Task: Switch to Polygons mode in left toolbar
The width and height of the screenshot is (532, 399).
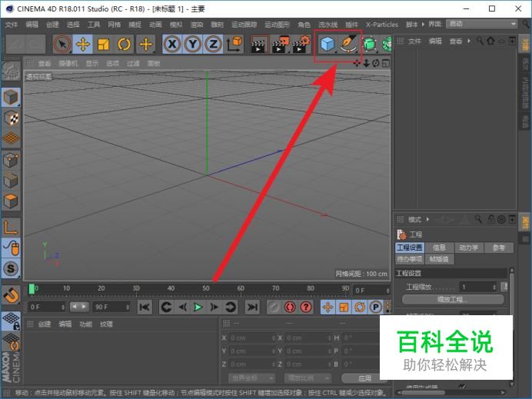Action: coord(11,203)
